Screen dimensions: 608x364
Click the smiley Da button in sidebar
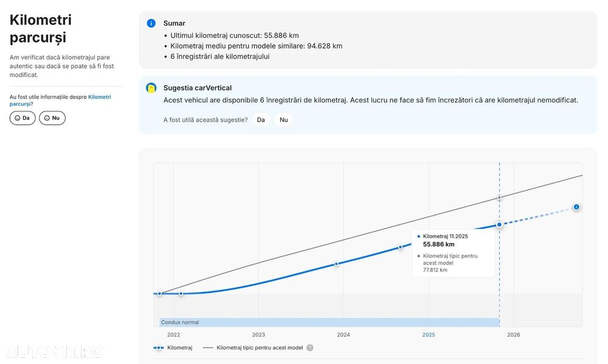tap(22, 118)
